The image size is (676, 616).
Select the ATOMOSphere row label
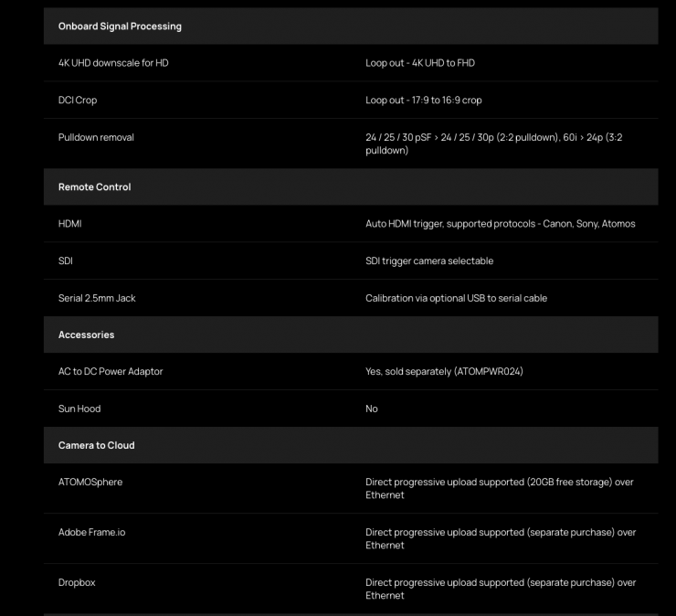pos(90,482)
